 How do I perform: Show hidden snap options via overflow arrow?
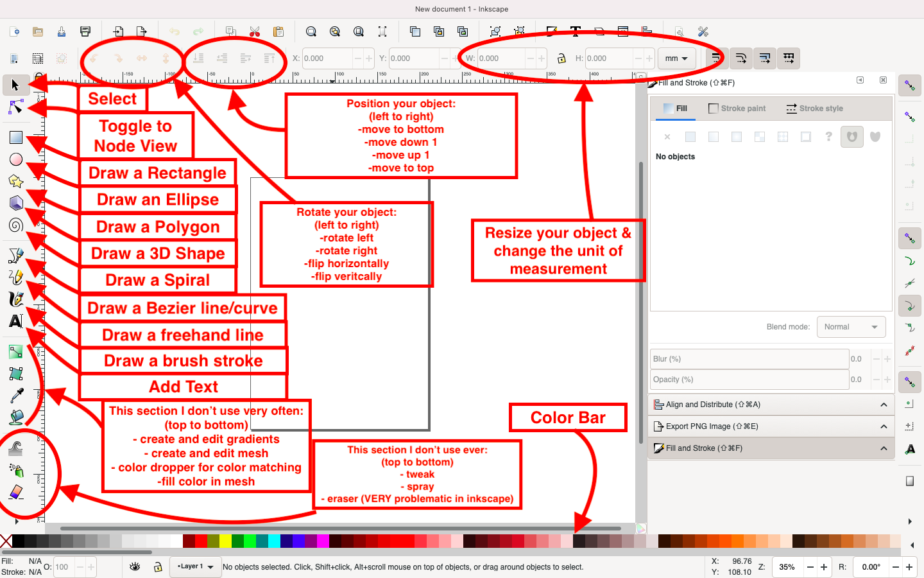point(910,521)
